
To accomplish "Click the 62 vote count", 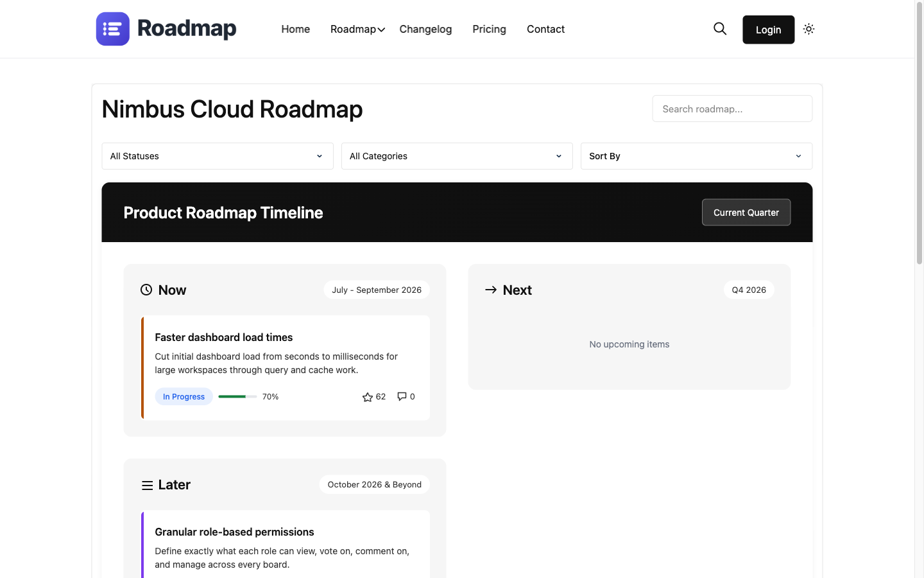I will pos(381,396).
